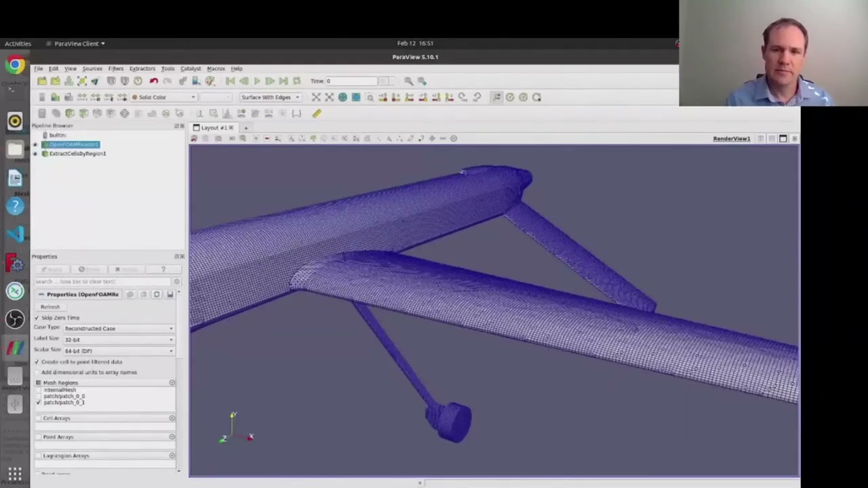Click the Open file folder icon

[x=42, y=81]
